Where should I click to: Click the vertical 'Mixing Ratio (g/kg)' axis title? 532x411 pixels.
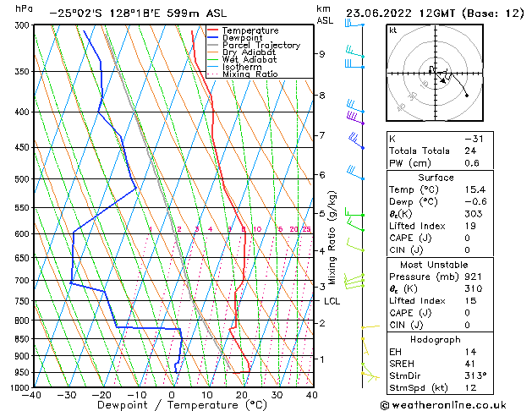(332, 238)
